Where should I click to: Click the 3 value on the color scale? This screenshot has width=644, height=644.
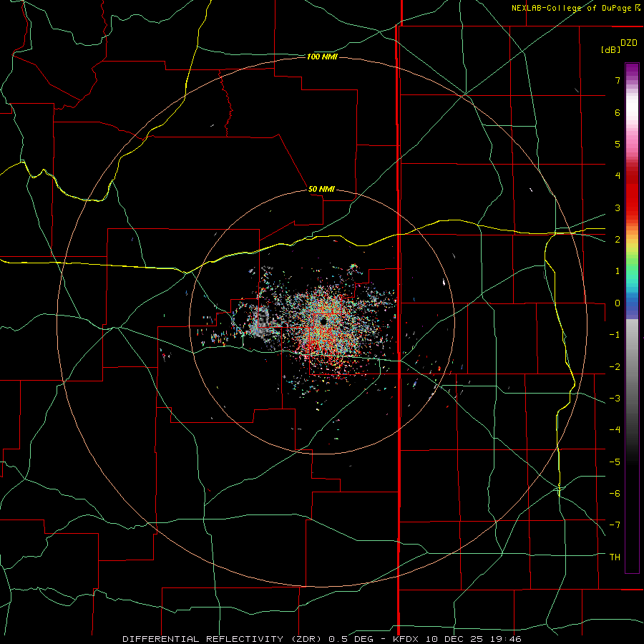pyautogui.click(x=618, y=208)
